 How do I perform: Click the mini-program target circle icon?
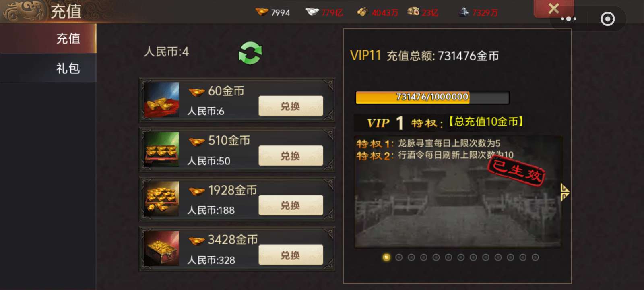pos(607,19)
